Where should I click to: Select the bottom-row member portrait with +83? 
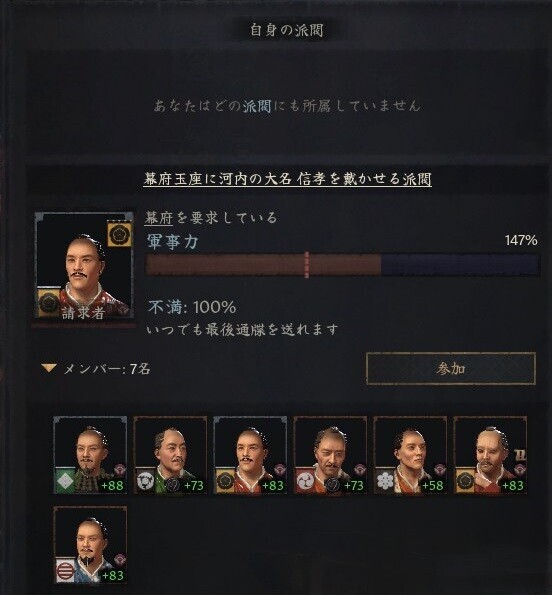(x=90, y=545)
